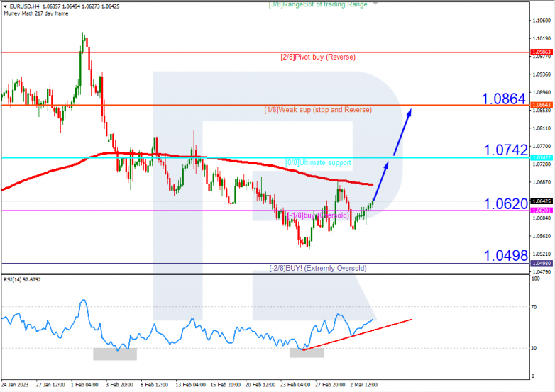Click the black 1.06425 current price tag
Viewport: 555px width, 392px height.
pos(541,201)
